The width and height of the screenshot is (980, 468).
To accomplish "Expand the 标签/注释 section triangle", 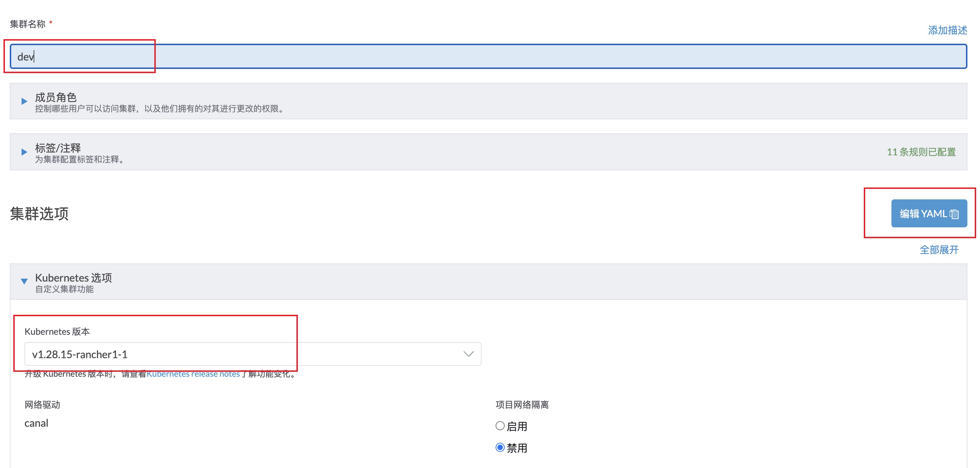I will pos(24,152).
